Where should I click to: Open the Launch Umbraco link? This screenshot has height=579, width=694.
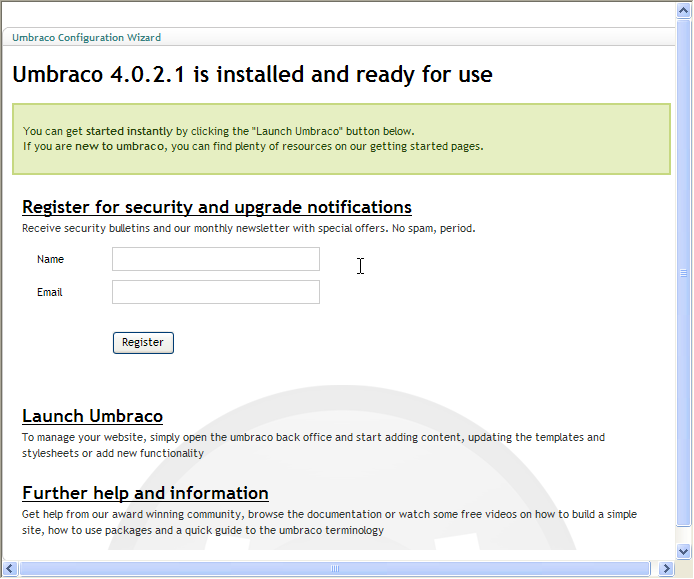pyautogui.click(x=93, y=416)
